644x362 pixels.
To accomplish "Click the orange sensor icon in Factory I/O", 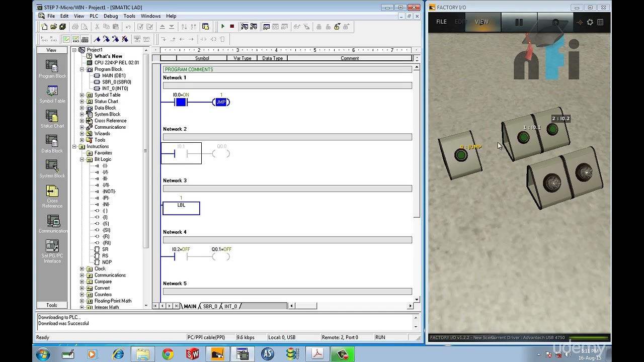I will pos(580,22).
